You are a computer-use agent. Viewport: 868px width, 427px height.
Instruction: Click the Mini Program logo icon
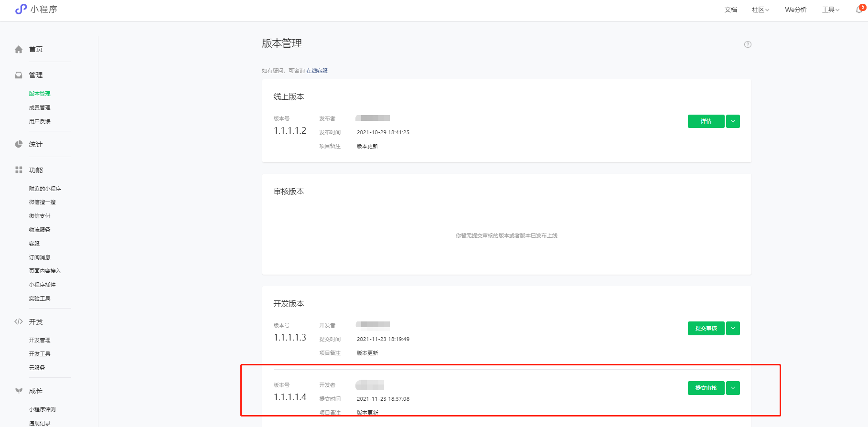tap(21, 9)
